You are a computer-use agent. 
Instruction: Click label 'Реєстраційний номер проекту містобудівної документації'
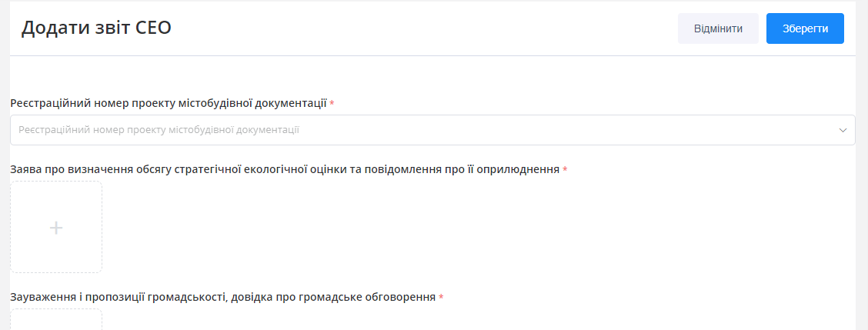(x=169, y=103)
